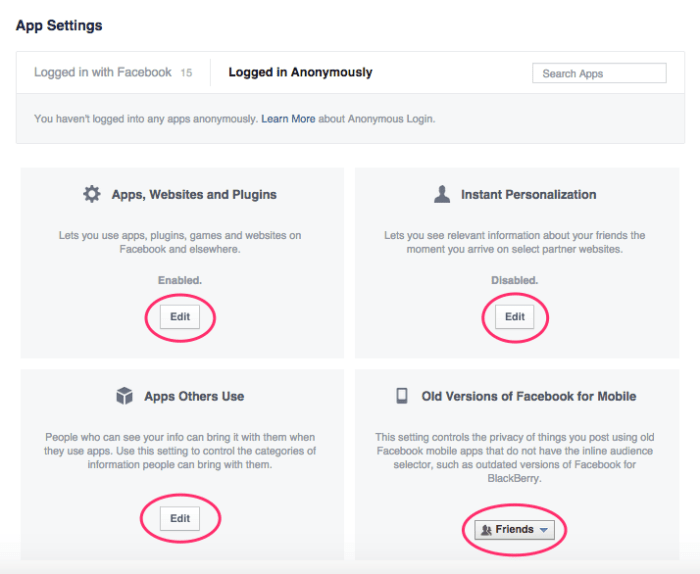700x574 pixels.
Task: Switch to the Logged in with Facebook tab
Action: tap(103, 72)
